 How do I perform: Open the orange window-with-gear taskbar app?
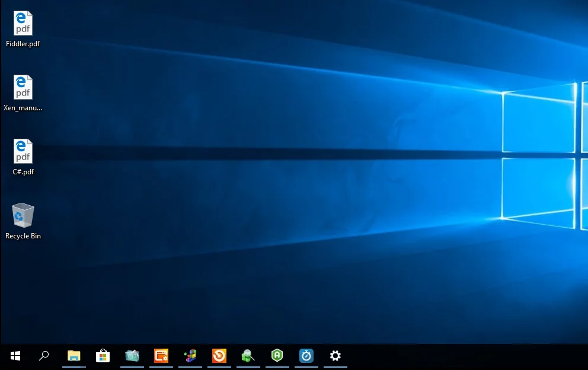click(161, 356)
